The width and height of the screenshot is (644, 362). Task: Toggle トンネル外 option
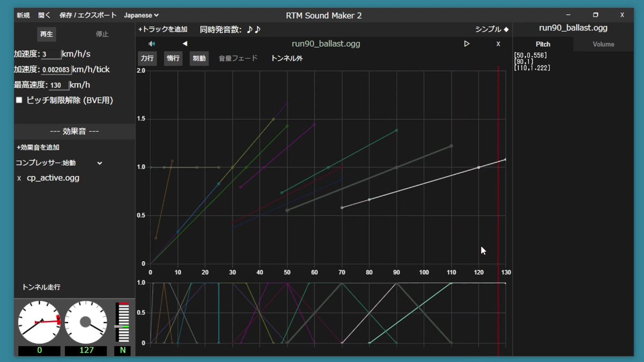(x=287, y=58)
